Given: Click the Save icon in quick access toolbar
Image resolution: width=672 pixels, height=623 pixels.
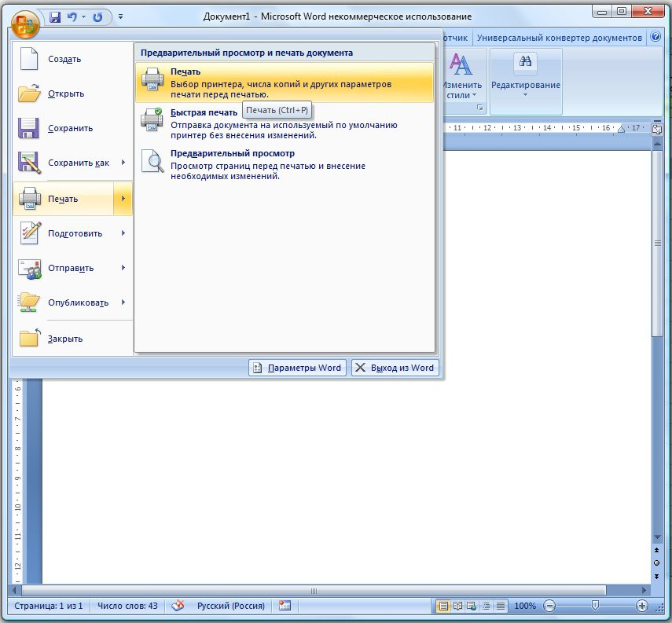Looking at the screenshot, I should (55, 16).
